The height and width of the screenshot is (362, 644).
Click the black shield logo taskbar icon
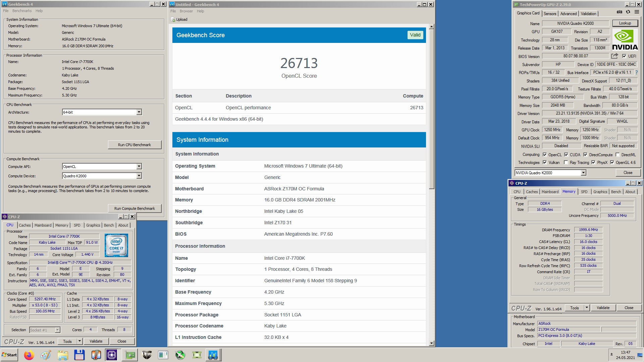(x=147, y=355)
